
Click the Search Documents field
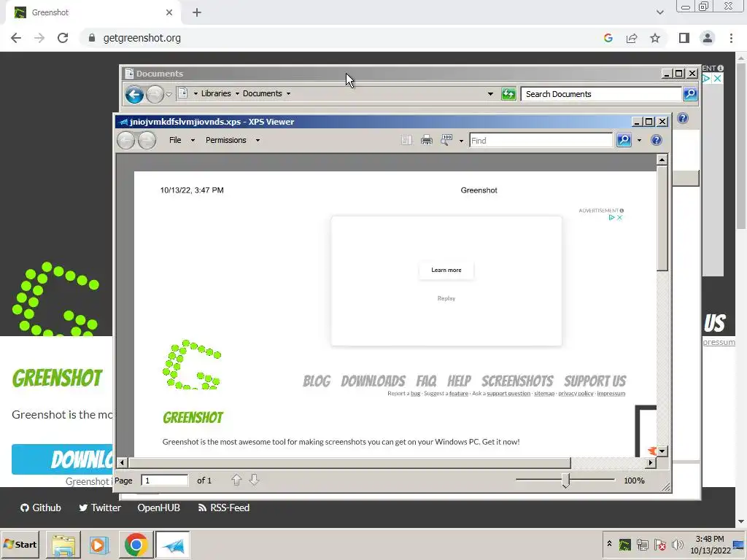pos(601,94)
